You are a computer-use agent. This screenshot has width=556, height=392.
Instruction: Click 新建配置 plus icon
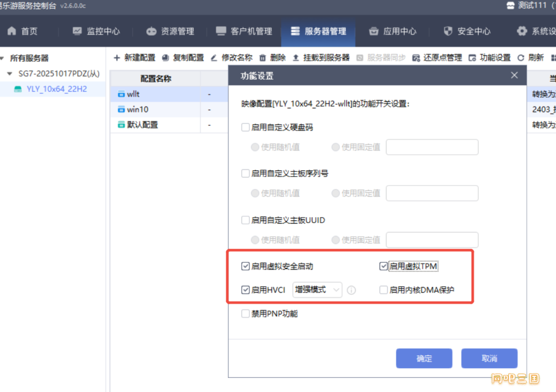[x=117, y=58]
